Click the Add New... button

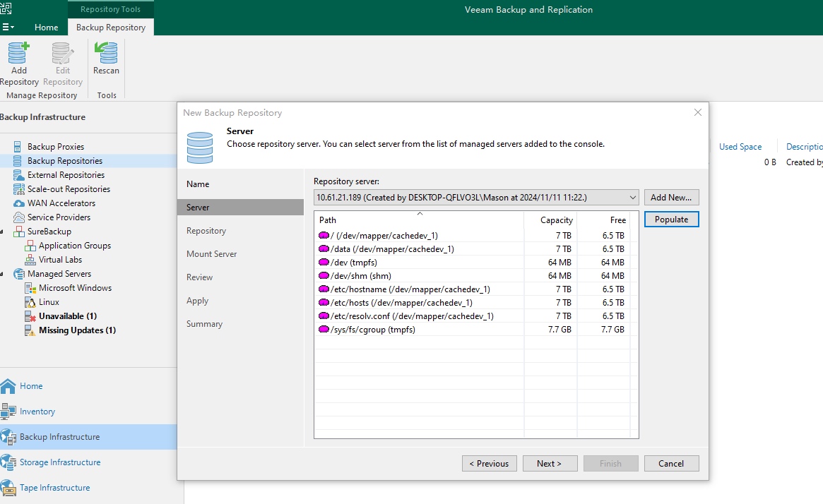(671, 198)
